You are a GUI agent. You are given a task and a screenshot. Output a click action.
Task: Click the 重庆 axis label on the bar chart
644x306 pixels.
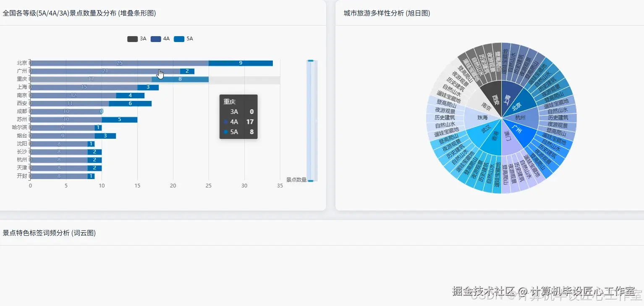[21, 79]
